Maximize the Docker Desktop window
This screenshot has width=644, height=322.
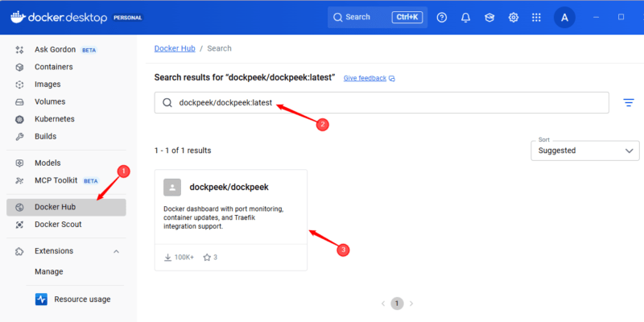621,17
